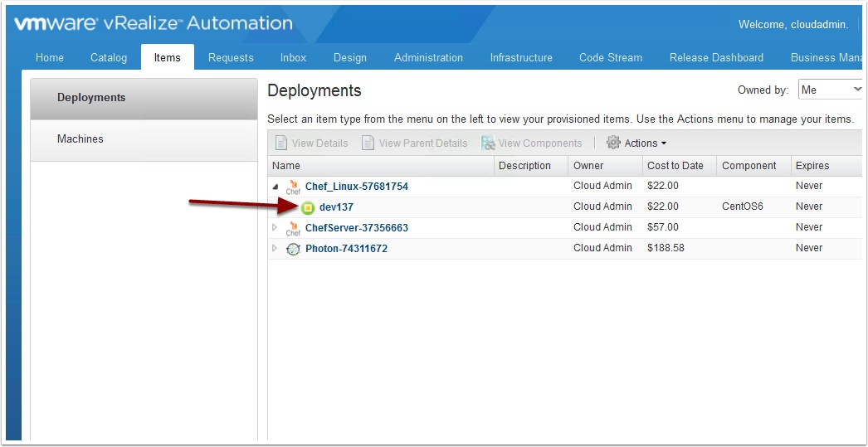
Task: Expand the Photon-74311672 deployment
Action: [275, 249]
